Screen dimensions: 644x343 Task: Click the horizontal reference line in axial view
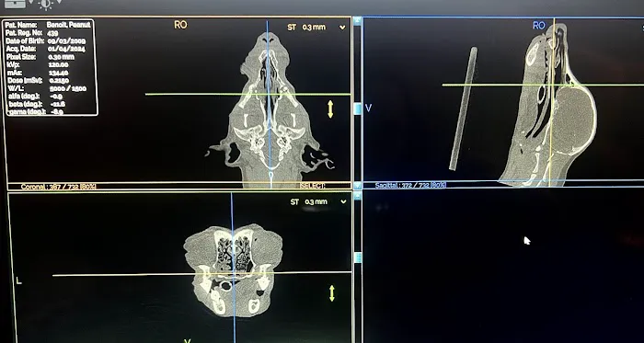point(201,274)
